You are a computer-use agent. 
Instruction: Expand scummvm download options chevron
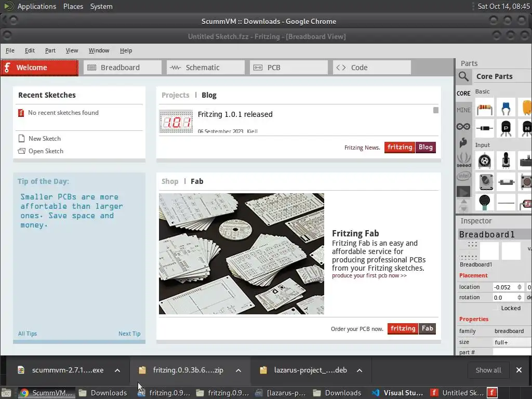tap(117, 370)
